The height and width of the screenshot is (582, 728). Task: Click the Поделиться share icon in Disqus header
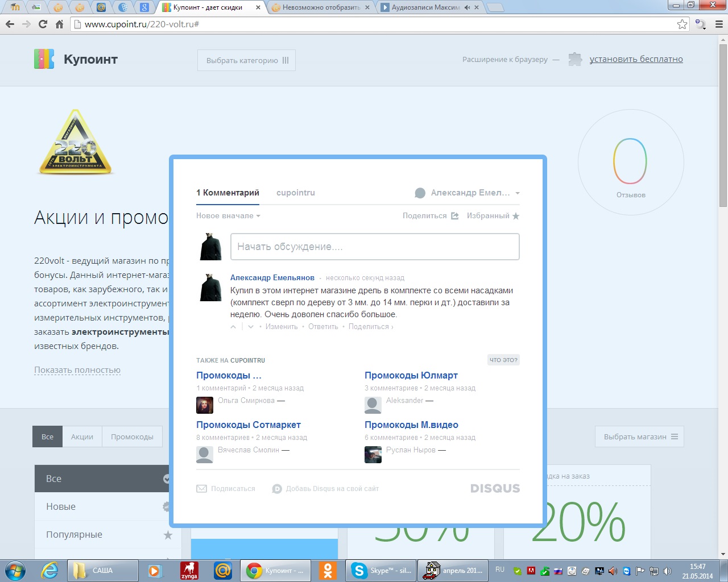click(455, 216)
